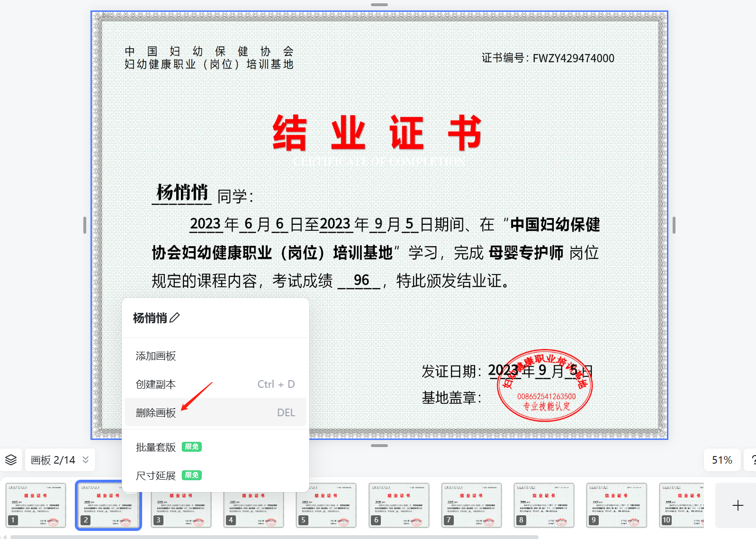Select artboard thumbnail 9
The image size is (756, 539).
(617, 505)
